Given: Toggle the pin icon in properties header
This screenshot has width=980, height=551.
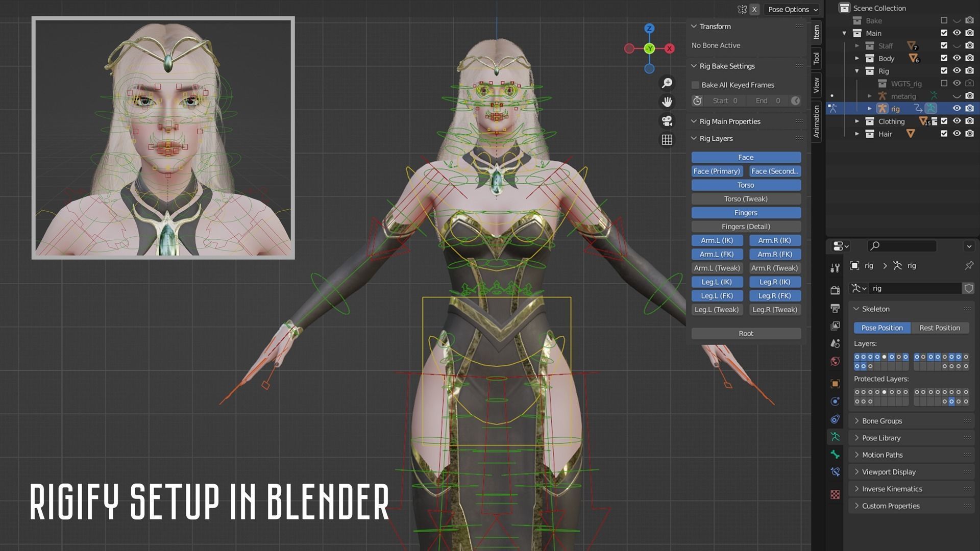Looking at the screenshot, I should point(968,266).
